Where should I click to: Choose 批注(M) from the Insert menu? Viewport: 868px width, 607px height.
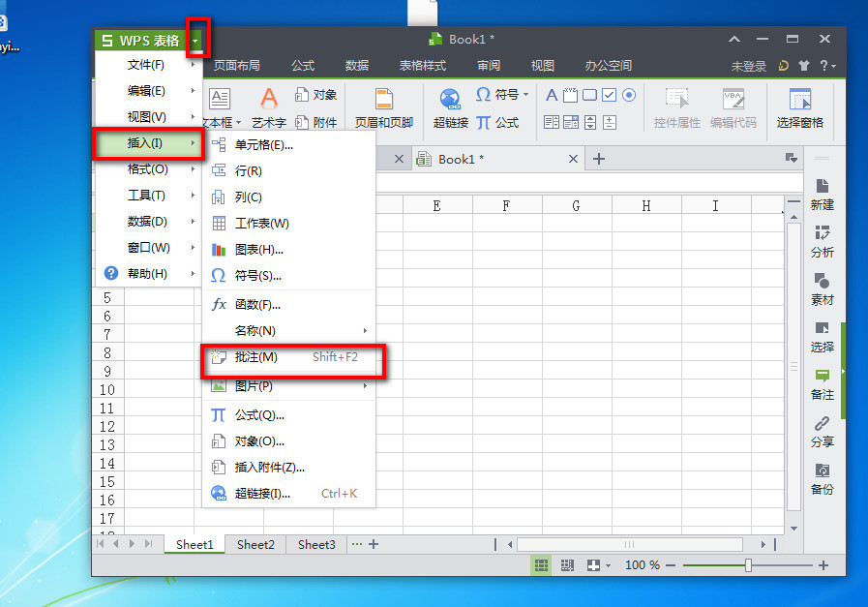pos(254,359)
